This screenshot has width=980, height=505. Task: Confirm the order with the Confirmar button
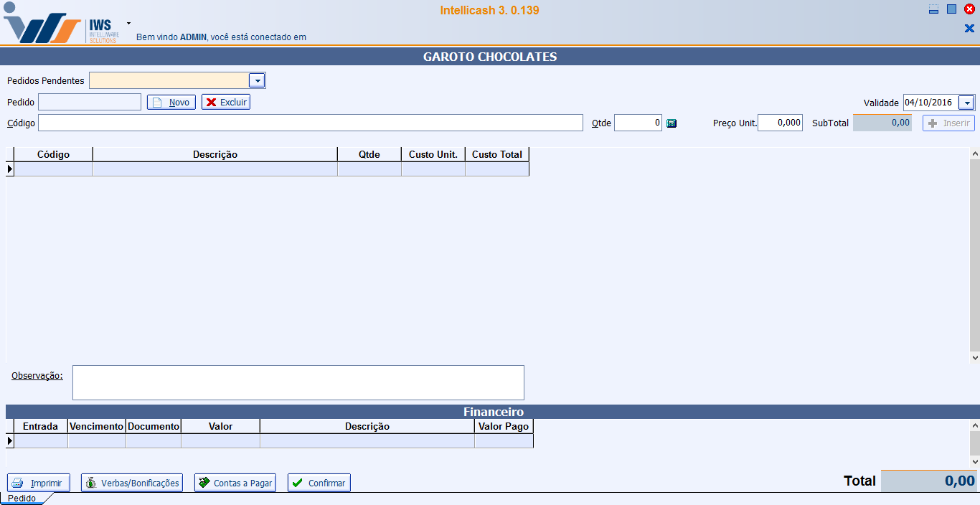(x=319, y=483)
